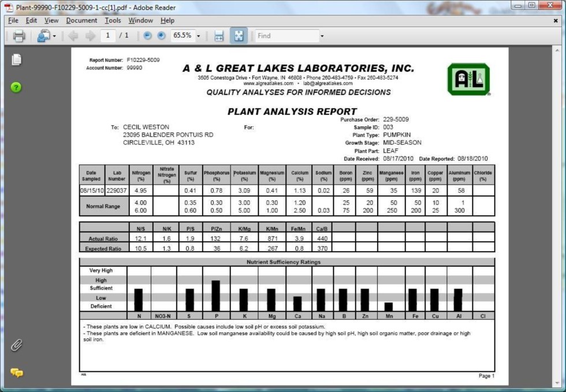Toggle the fit one full page icon
This screenshot has height=392, width=566.
coord(239,36)
